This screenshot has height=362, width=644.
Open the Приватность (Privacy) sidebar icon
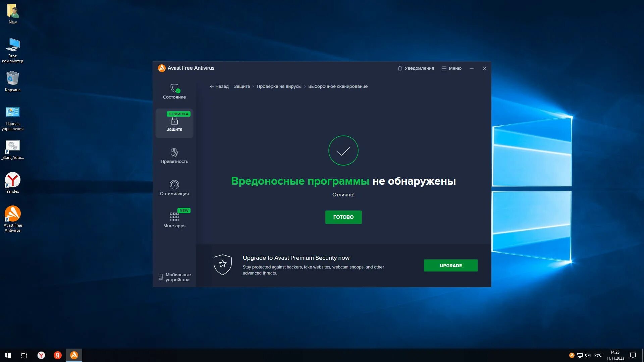point(174,156)
